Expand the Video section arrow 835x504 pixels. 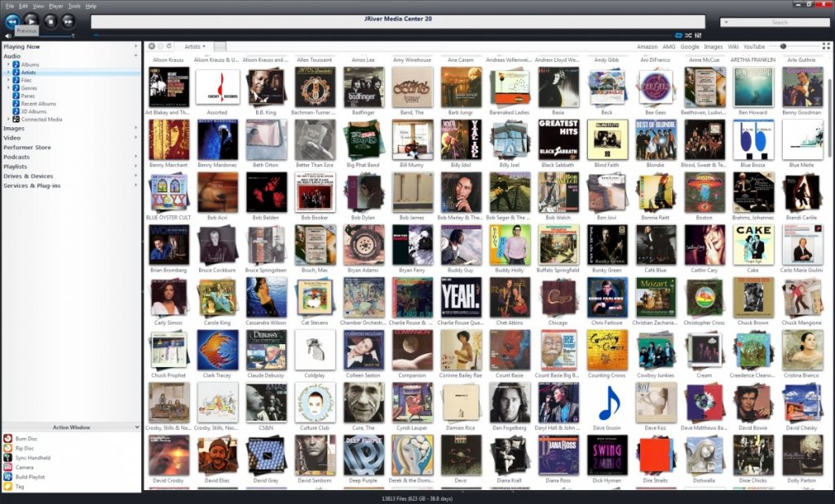[136, 138]
